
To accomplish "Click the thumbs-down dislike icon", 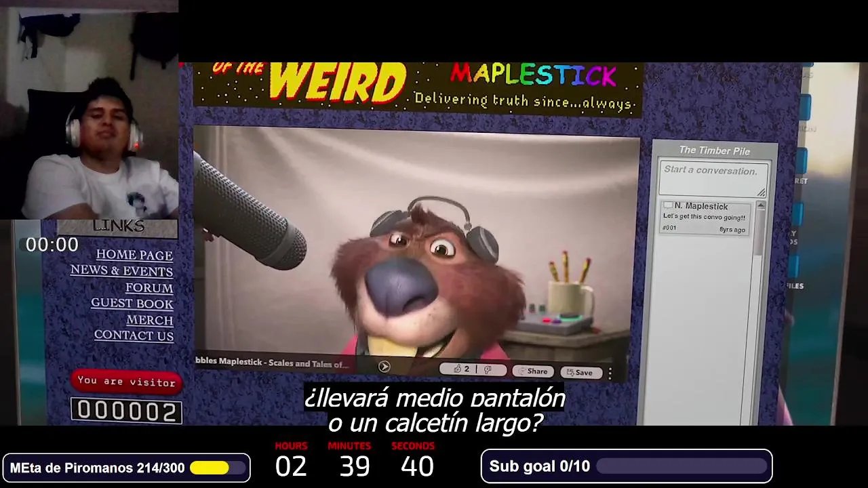I will [488, 370].
